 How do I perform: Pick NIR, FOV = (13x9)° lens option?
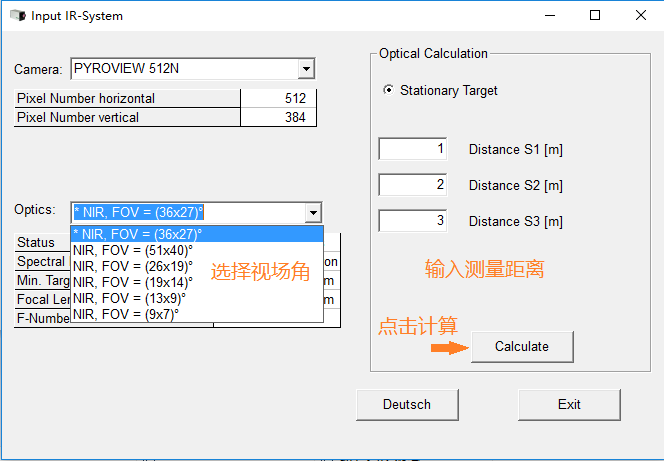130,298
